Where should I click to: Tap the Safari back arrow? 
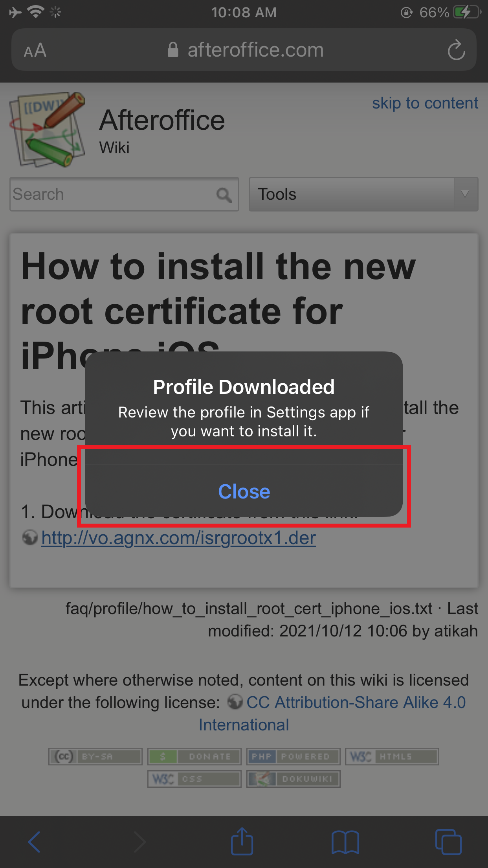pyautogui.click(x=35, y=842)
